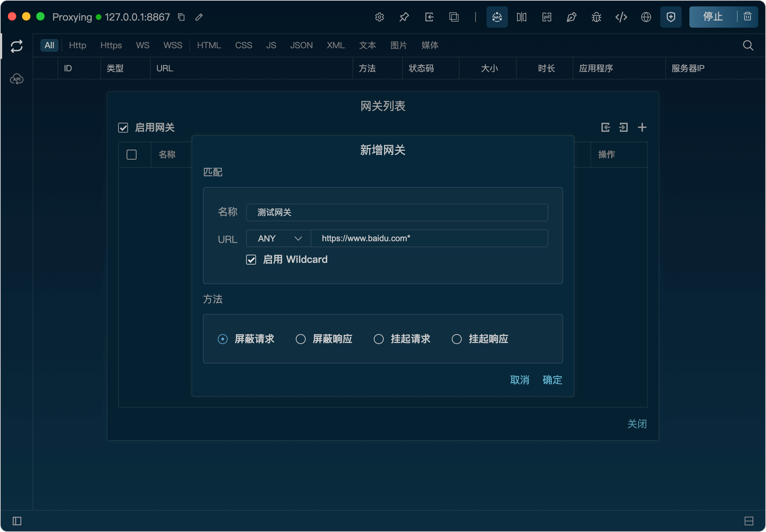Select the Https filter tab

coord(111,45)
